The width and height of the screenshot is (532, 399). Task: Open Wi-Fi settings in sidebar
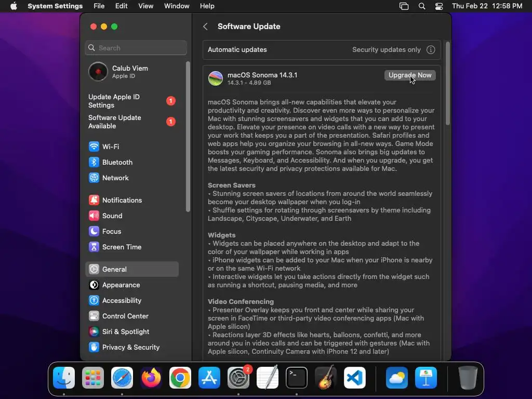[131, 147]
